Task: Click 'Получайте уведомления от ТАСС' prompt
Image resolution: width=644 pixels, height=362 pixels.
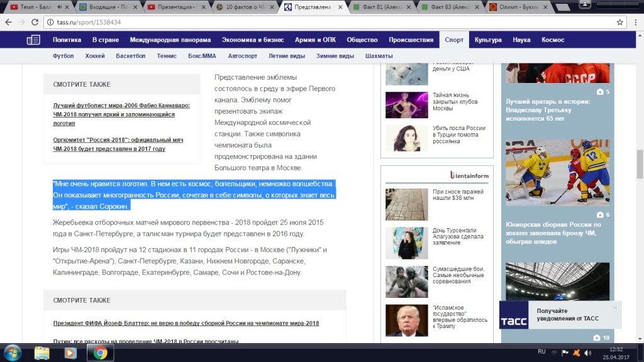Action: coord(568,315)
